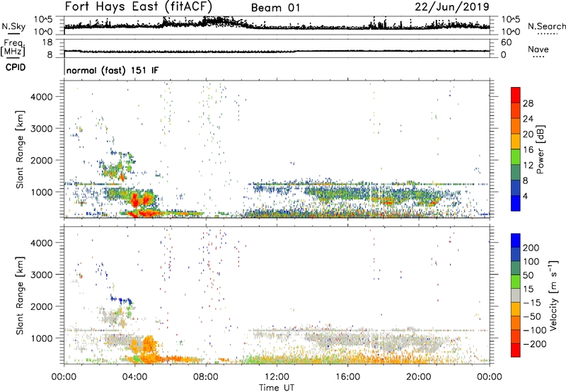This screenshot has width=566, height=392.
Task: Click the 'Velocity [m s-1]' colorbar label
Action: pyautogui.click(x=553, y=295)
